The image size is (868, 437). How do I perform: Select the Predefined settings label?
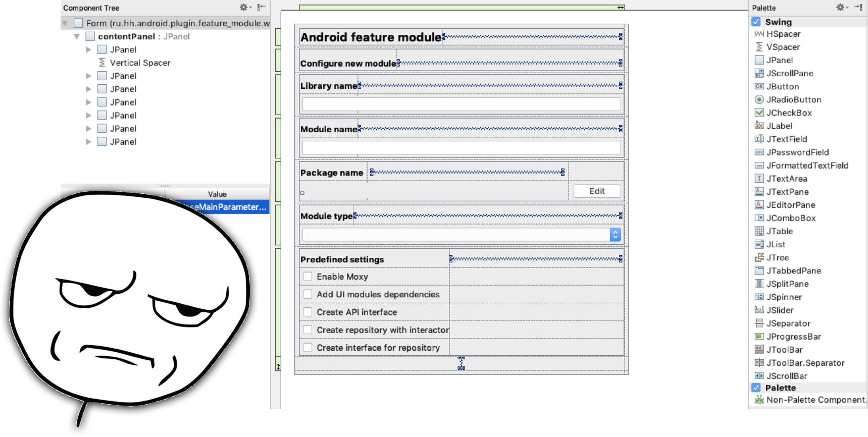(x=342, y=259)
